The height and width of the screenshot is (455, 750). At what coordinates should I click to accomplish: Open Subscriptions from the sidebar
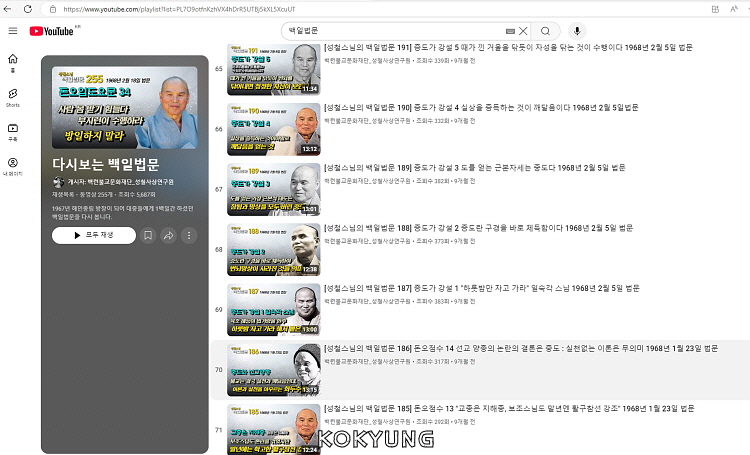coord(13,132)
